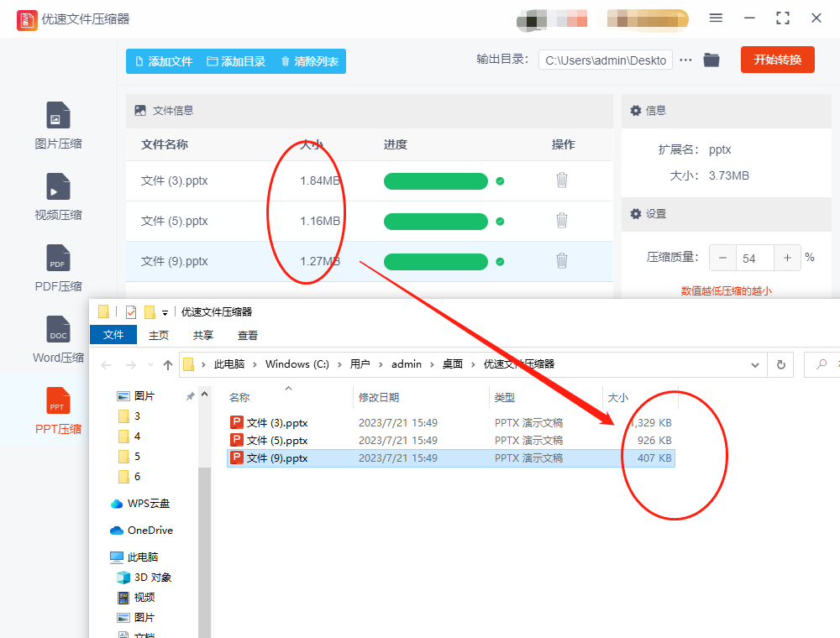Click progress bar of 文件 (9).pptx
The image size is (840, 638).
(x=435, y=262)
